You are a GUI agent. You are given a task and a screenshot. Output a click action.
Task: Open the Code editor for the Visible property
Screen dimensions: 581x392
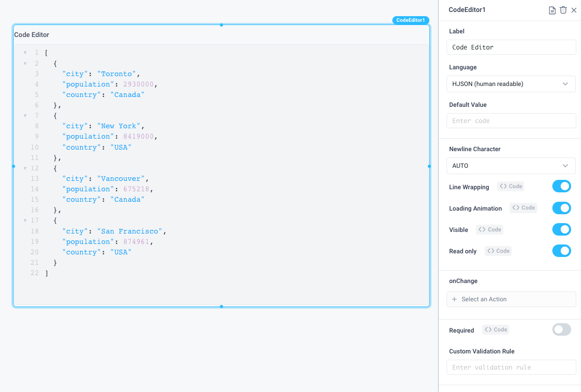tap(489, 229)
